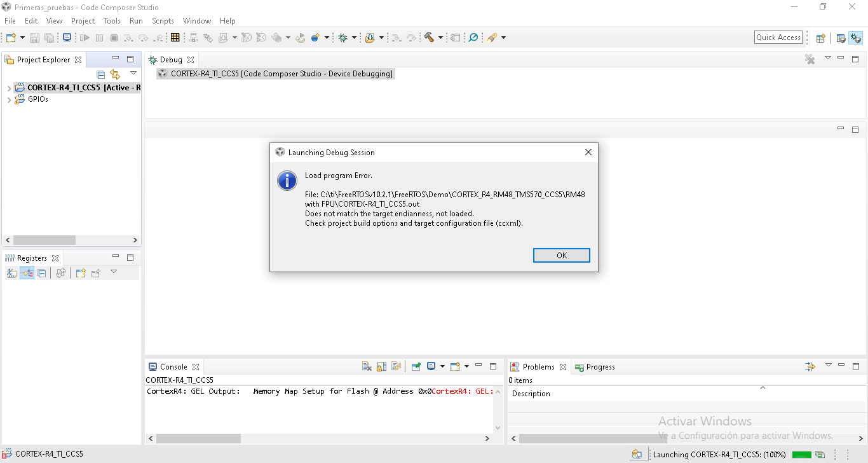
Task: Select the Registers tab
Action: point(32,258)
